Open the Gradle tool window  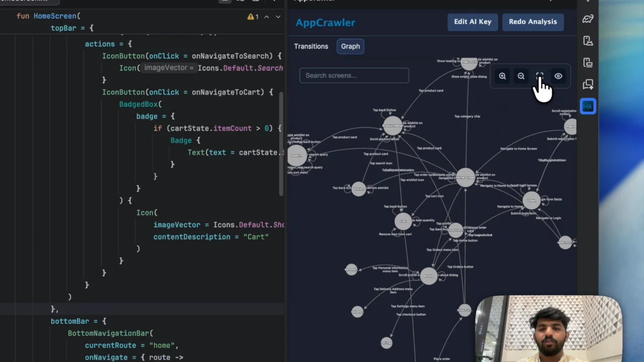[588, 19]
